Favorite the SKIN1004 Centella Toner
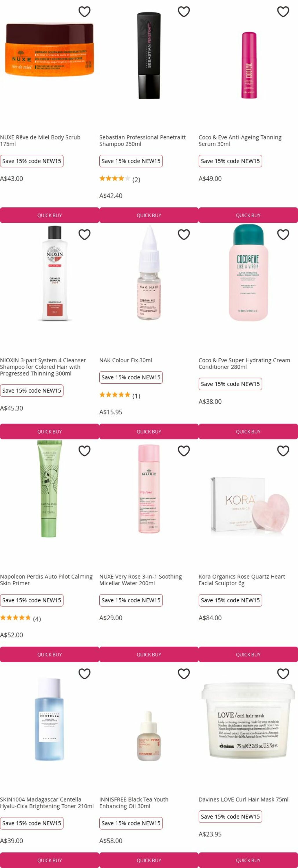 pos(84,673)
